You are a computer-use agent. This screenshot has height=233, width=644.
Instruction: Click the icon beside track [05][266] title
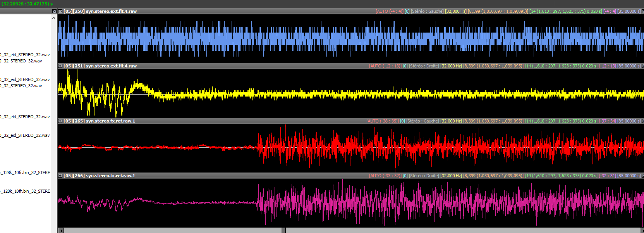[x=60, y=176]
